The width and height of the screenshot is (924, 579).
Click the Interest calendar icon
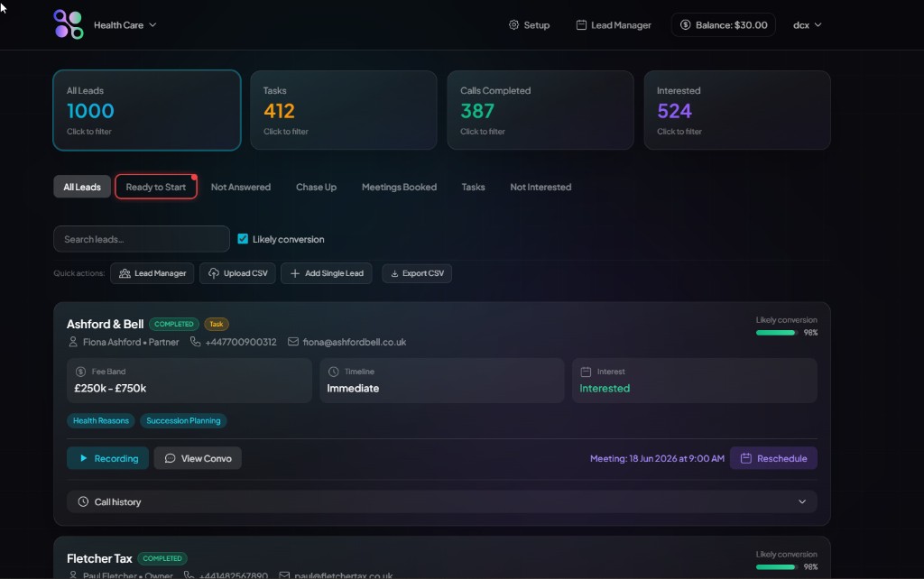pos(586,372)
